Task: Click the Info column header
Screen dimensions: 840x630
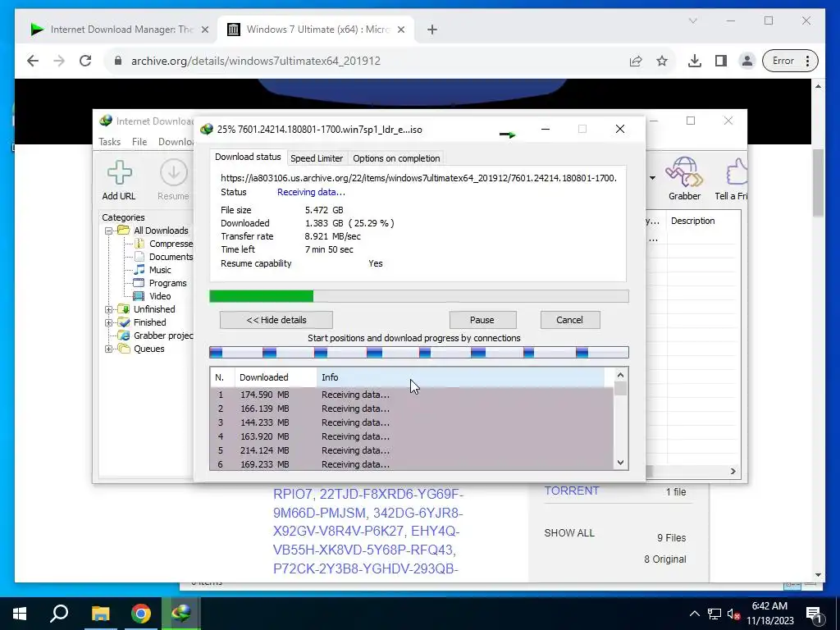Action: tap(461, 377)
